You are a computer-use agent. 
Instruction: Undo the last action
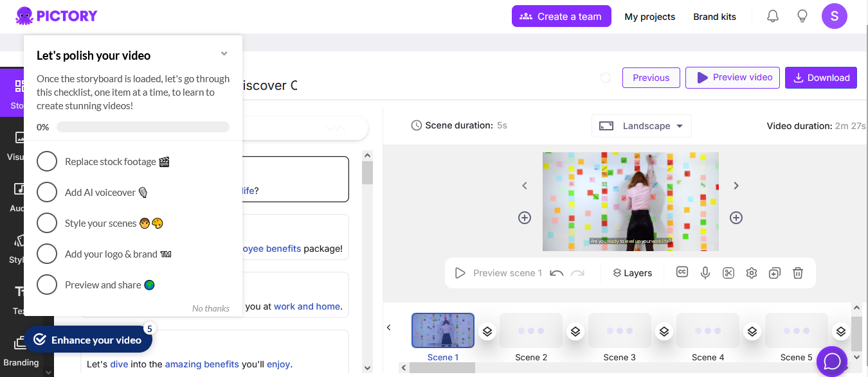557,273
